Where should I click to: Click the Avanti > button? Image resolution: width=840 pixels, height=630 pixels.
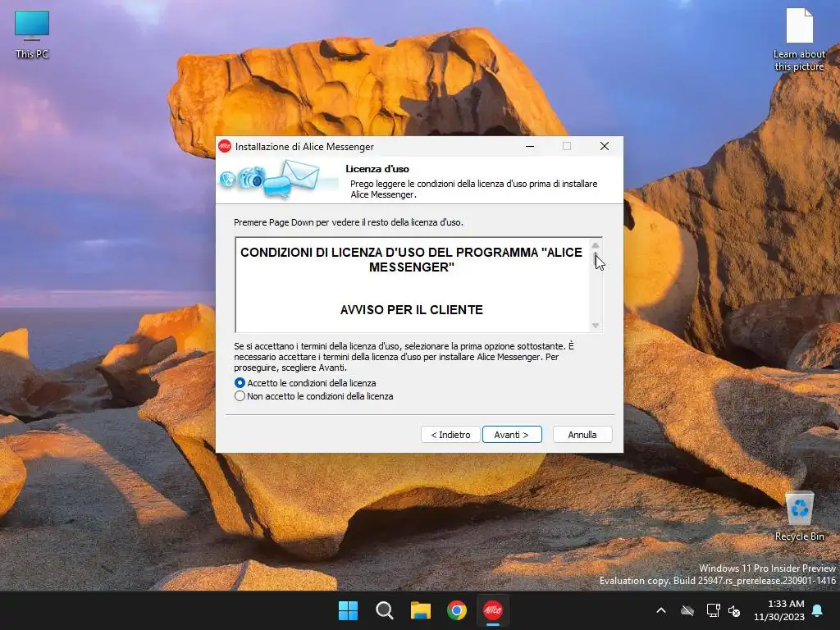click(x=512, y=435)
